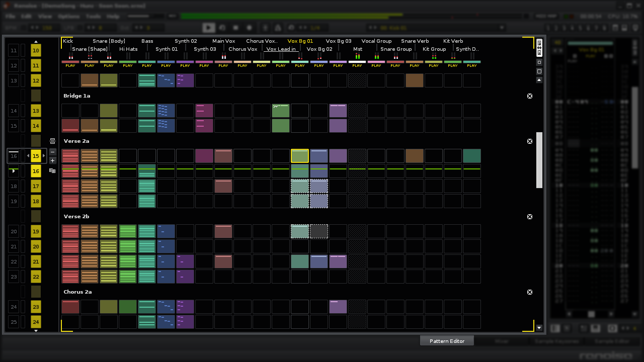
Task: Start playback with the transport Play button
Action: [x=209, y=28]
